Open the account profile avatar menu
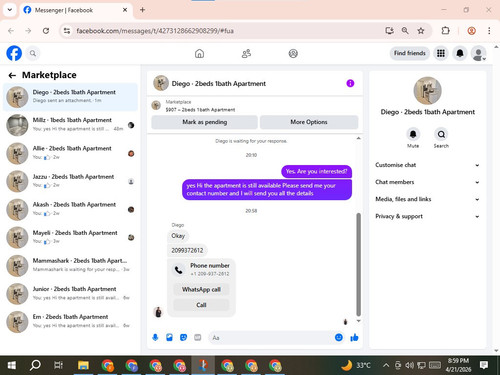 (478, 54)
